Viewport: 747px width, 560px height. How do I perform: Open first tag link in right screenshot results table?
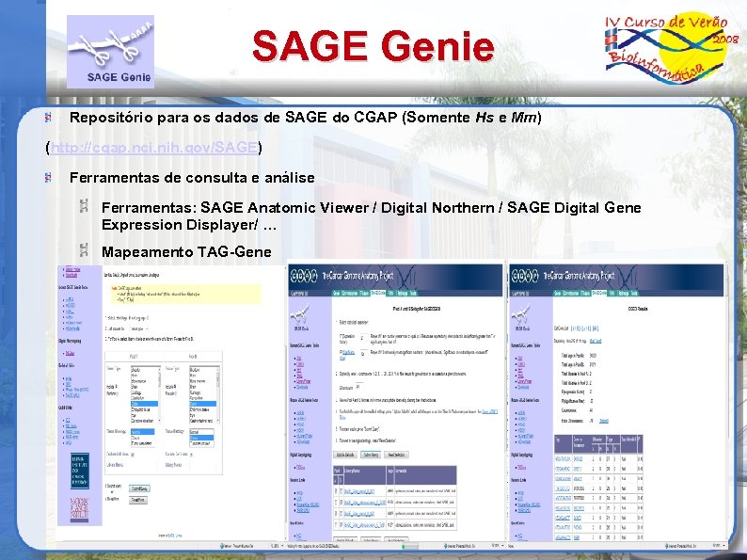tap(564, 459)
